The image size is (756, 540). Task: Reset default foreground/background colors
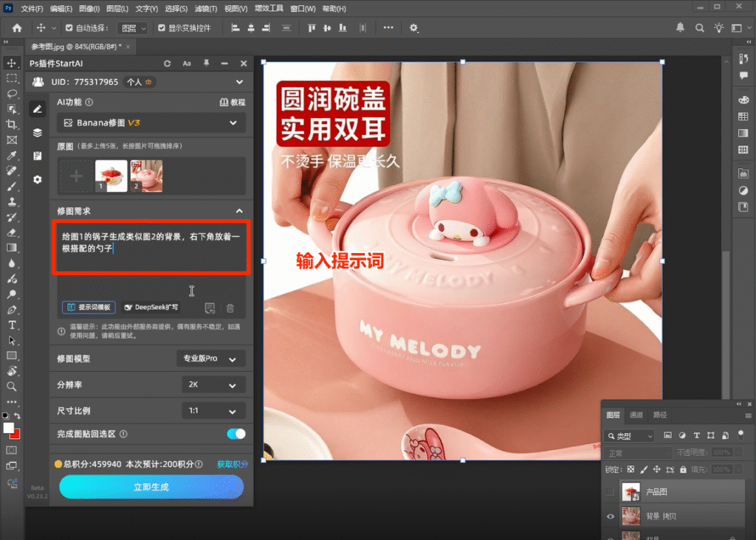(6, 416)
